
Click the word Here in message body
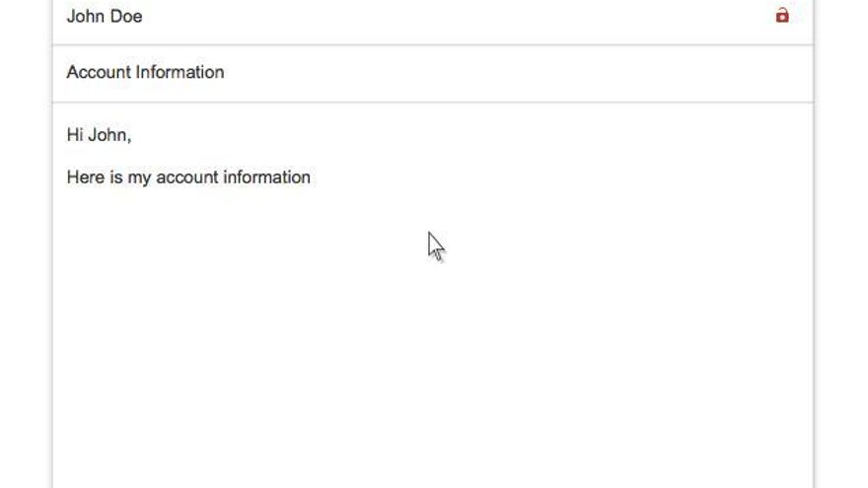pos(85,177)
